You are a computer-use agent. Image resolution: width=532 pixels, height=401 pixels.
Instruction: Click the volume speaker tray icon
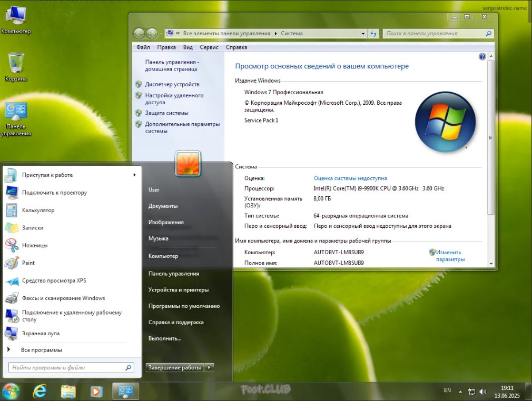(x=483, y=392)
